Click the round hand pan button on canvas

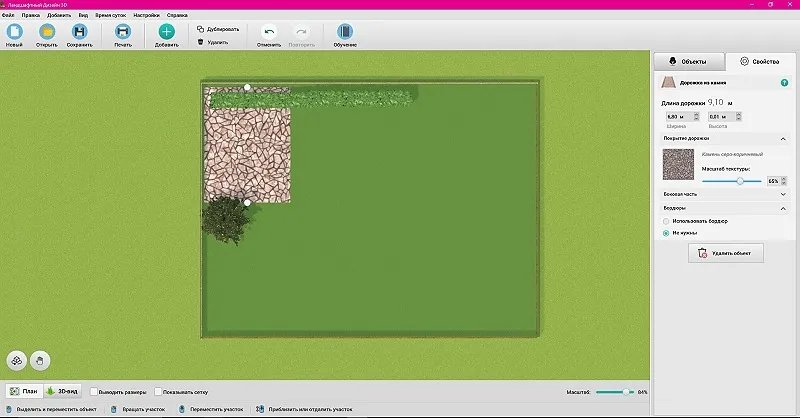tap(40, 361)
